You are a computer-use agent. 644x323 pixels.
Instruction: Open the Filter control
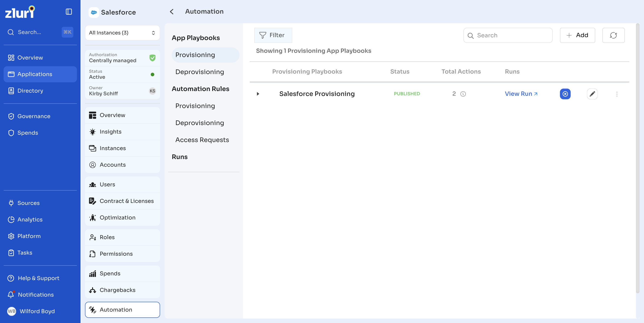click(273, 35)
